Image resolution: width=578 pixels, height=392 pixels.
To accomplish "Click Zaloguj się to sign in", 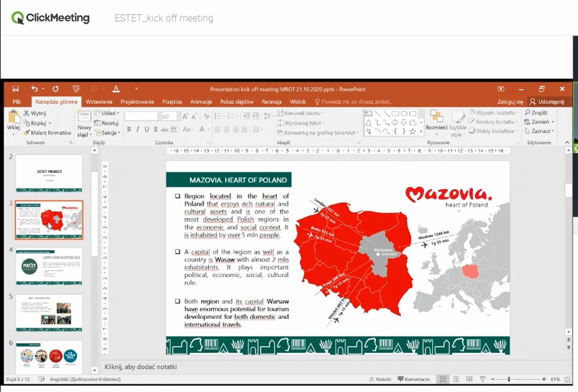I will pos(510,101).
